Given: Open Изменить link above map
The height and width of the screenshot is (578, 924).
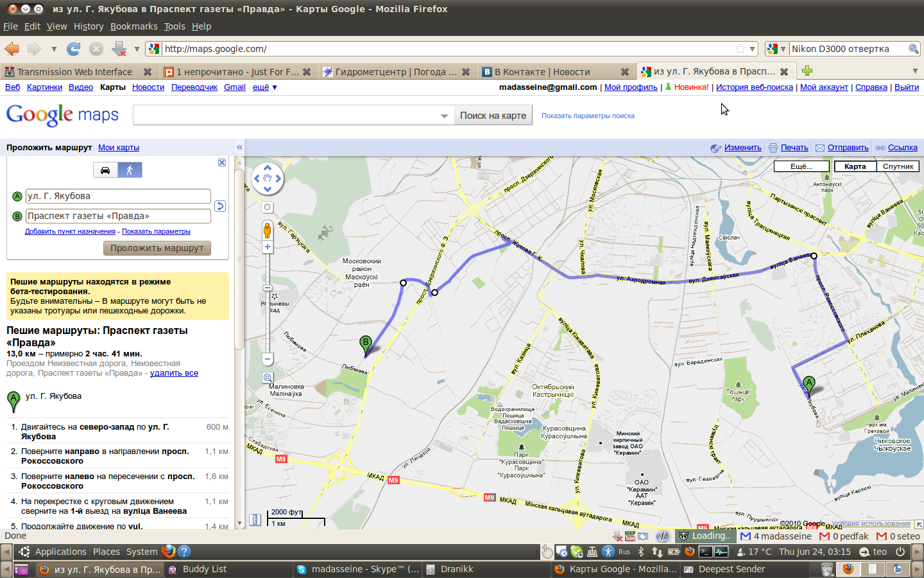Looking at the screenshot, I should coord(742,148).
